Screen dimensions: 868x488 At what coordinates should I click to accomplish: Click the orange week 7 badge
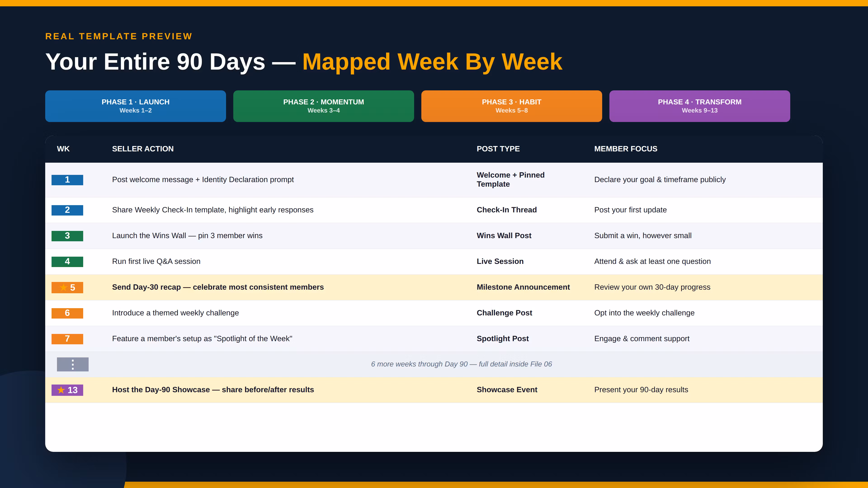[x=67, y=339]
